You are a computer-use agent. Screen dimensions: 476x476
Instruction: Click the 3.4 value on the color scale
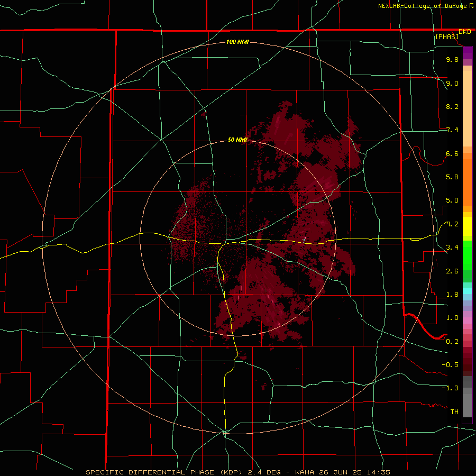tap(452, 248)
